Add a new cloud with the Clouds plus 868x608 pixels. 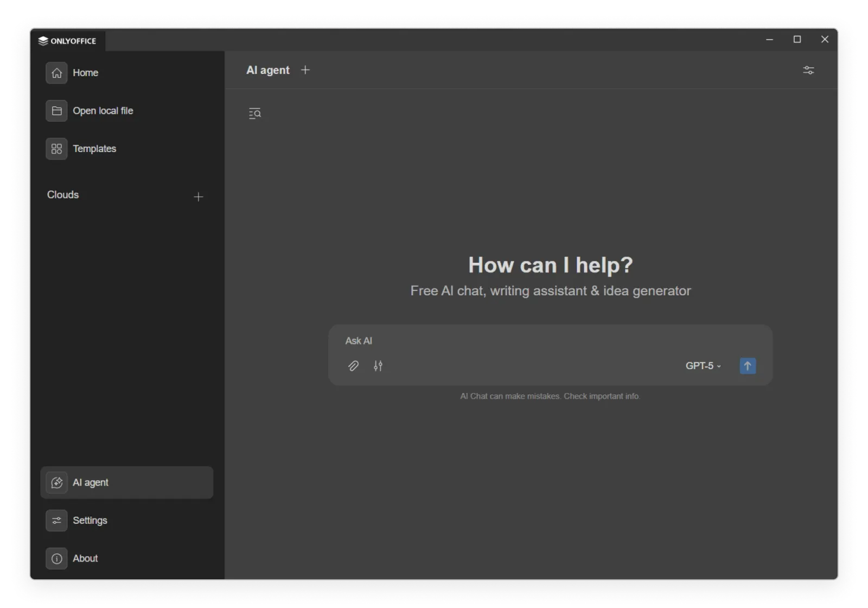[x=199, y=197]
